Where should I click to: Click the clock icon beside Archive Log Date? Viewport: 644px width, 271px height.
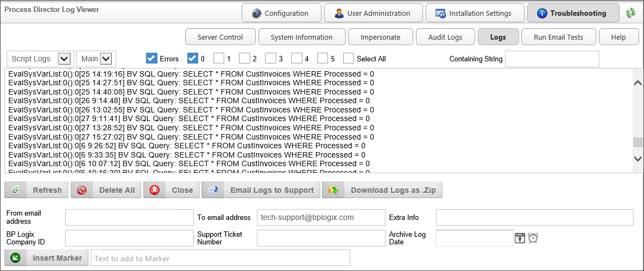533,238
